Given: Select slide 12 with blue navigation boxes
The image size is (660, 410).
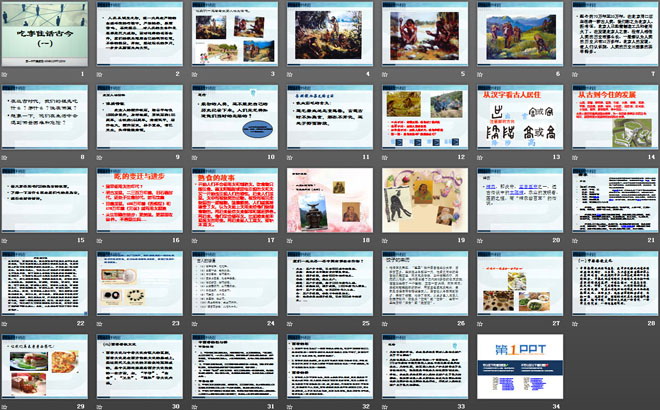Looking at the screenshot, I should (x=425, y=117).
